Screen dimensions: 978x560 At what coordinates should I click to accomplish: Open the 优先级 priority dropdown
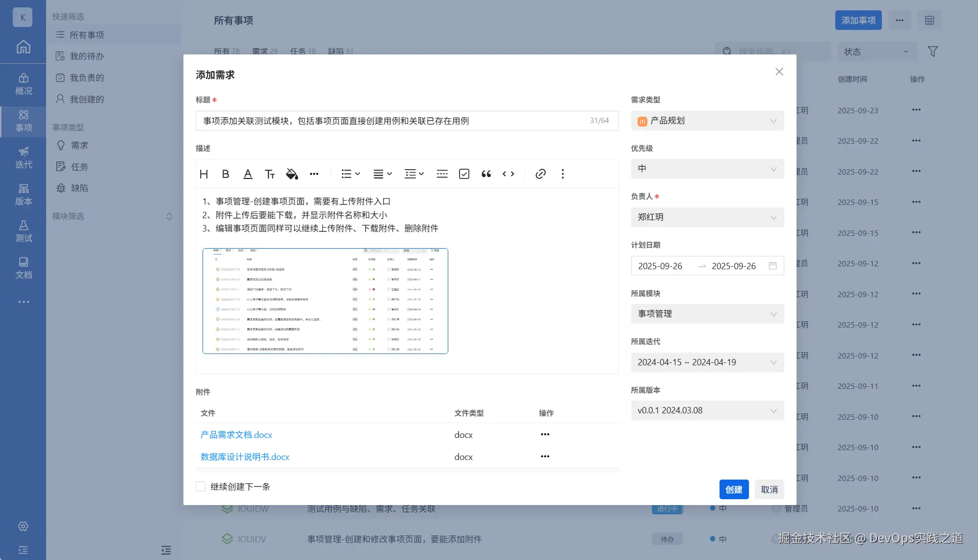[x=707, y=169]
